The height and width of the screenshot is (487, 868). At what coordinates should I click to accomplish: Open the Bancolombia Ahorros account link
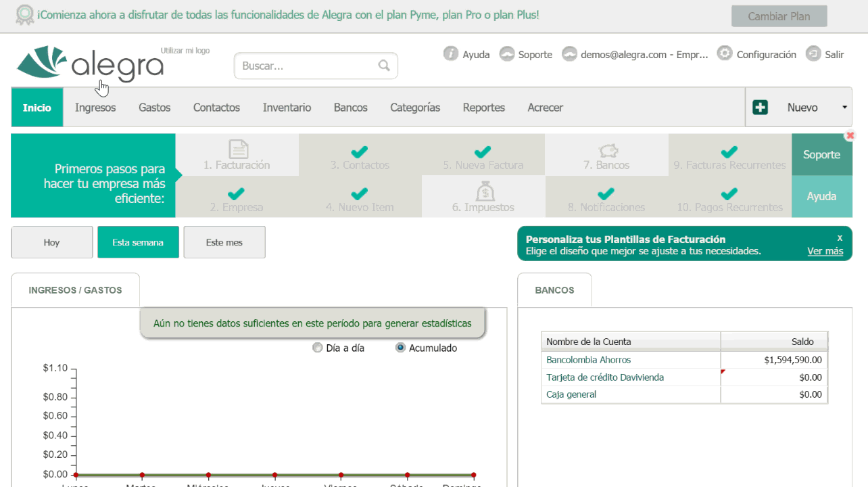point(589,360)
